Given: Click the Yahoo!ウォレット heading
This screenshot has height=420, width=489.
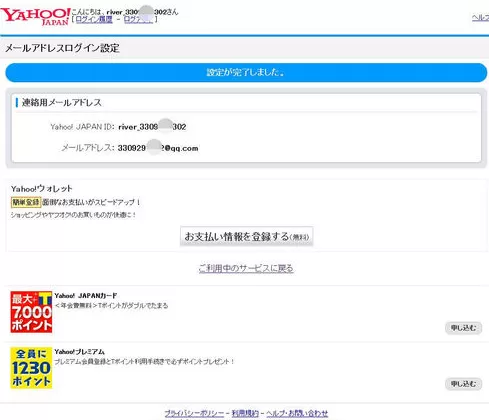Looking at the screenshot, I should [x=42, y=189].
